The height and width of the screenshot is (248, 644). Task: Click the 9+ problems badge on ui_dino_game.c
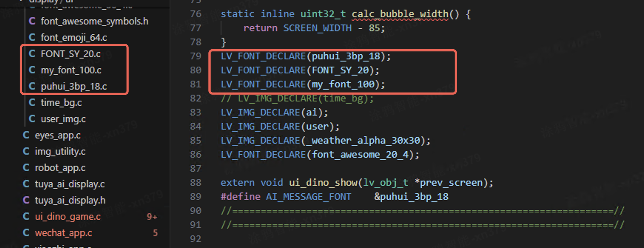pyautogui.click(x=152, y=217)
